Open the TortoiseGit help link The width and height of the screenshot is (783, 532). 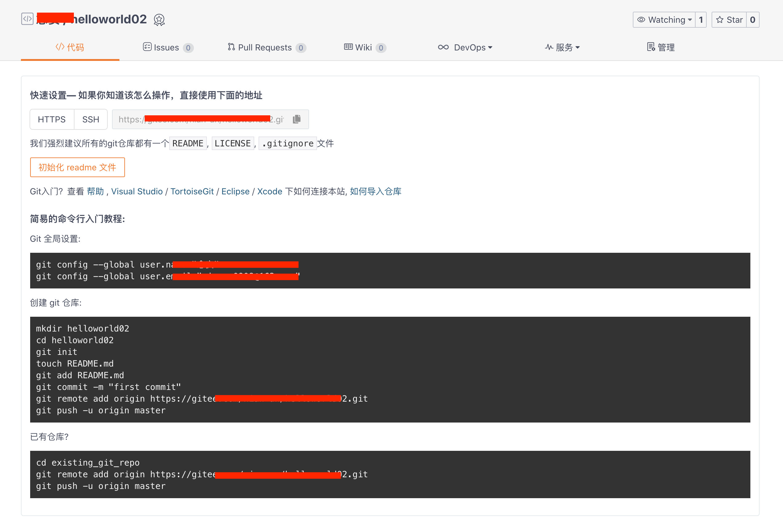pyautogui.click(x=192, y=191)
